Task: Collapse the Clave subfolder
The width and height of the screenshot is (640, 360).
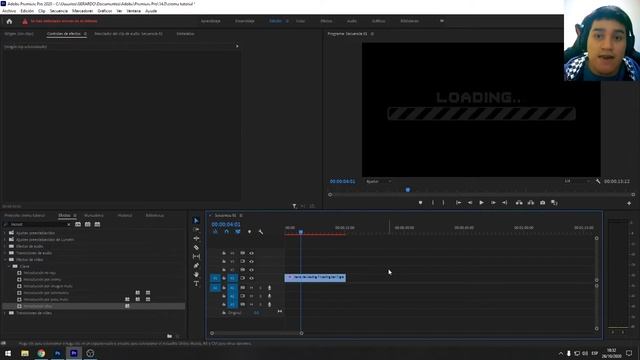Action: point(9,266)
